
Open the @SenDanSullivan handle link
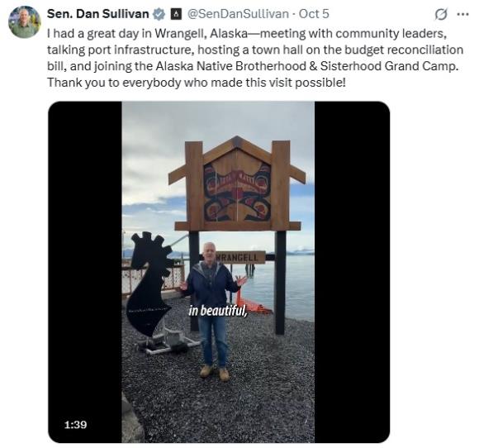point(238,14)
